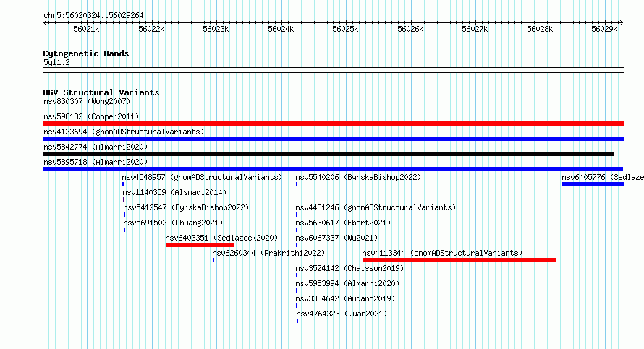Open nsv4548957 (gnomADStructuralVariants) label
The width and height of the screenshot is (644, 349).
point(202,177)
